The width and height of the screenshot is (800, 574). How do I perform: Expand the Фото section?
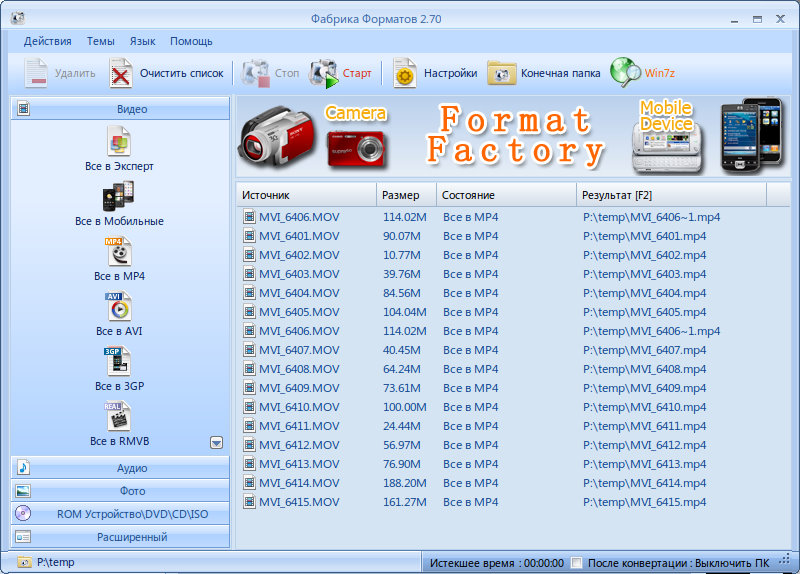[x=120, y=490]
